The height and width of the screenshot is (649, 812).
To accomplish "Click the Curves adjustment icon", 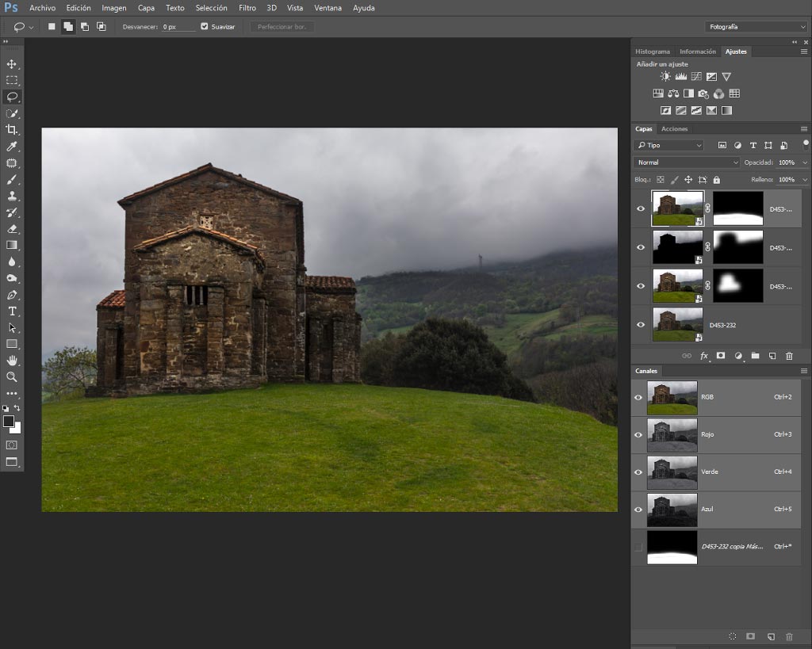I will (x=696, y=77).
